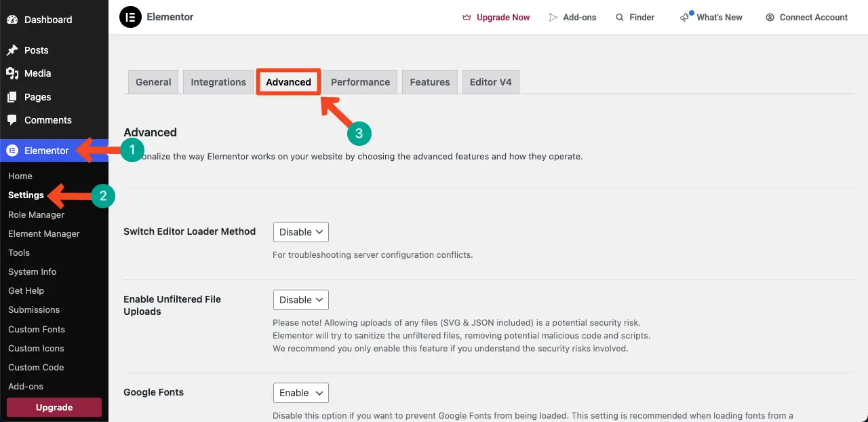Switch to the Integrations tab
Viewport: 868px width, 422px height.
[x=218, y=82]
